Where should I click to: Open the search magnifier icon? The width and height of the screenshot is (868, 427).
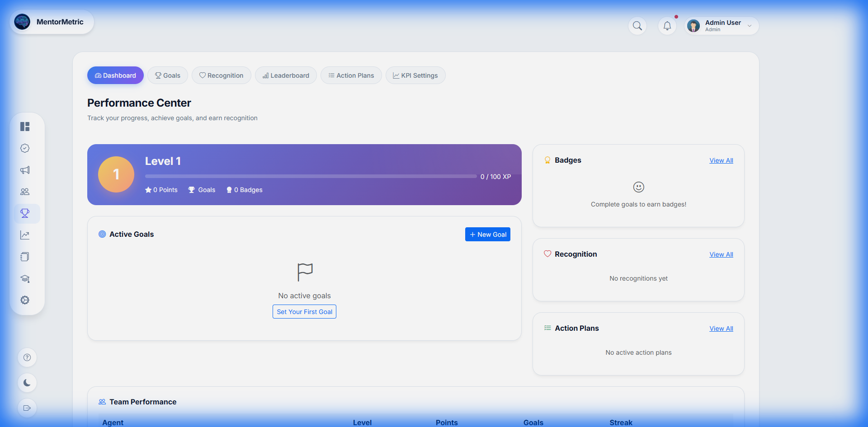point(637,26)
